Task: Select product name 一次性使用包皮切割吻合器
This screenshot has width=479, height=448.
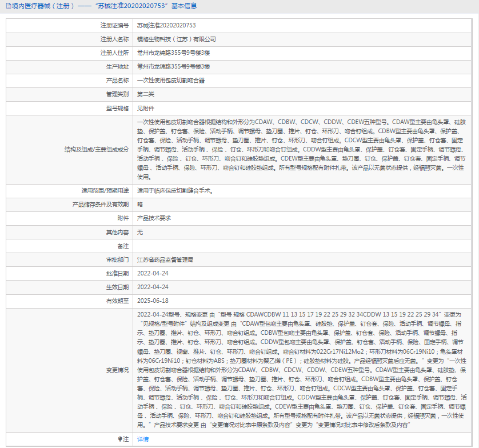Action: click(x=171, y=81)
